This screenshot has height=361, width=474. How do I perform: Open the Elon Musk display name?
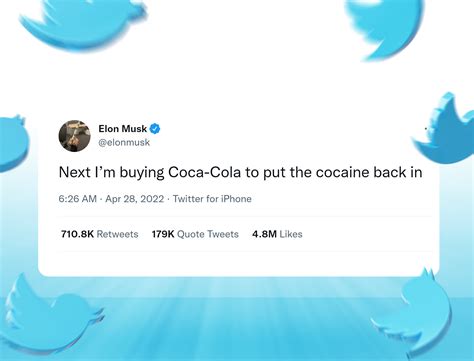122,129
